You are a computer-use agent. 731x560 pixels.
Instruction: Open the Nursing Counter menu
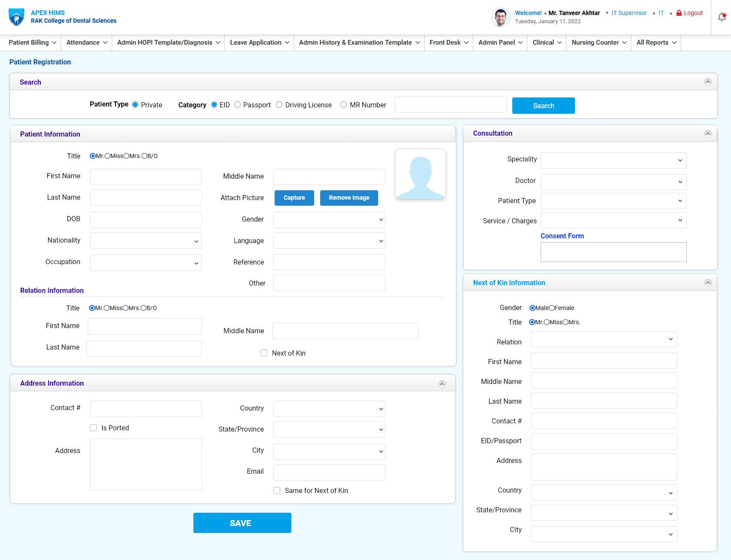(599, 43)
